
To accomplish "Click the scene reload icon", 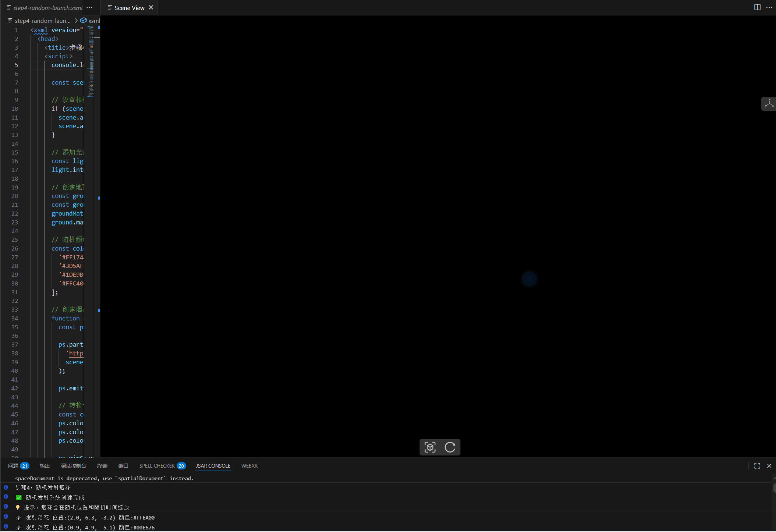I will click(x=450, y=447).
